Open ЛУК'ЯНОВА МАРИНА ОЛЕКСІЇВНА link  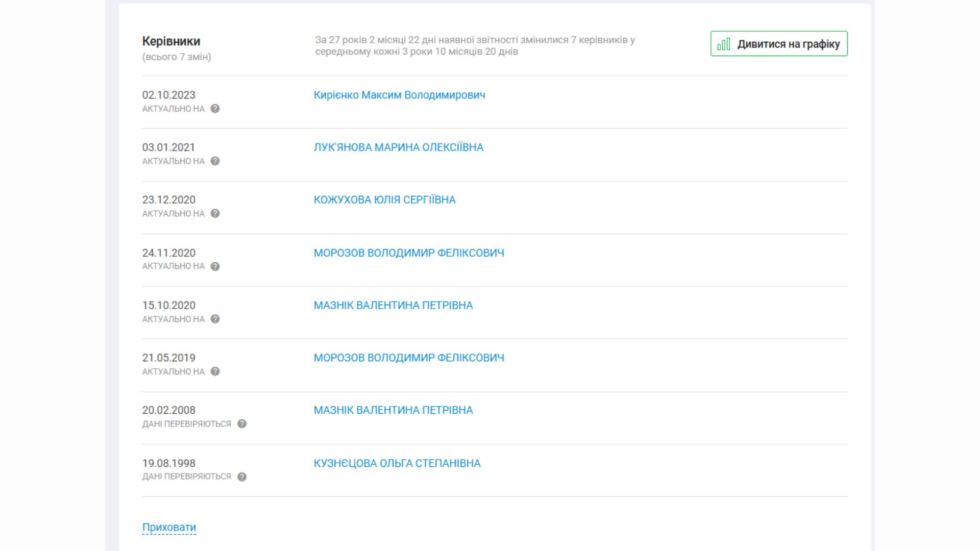tap(398, 147)
